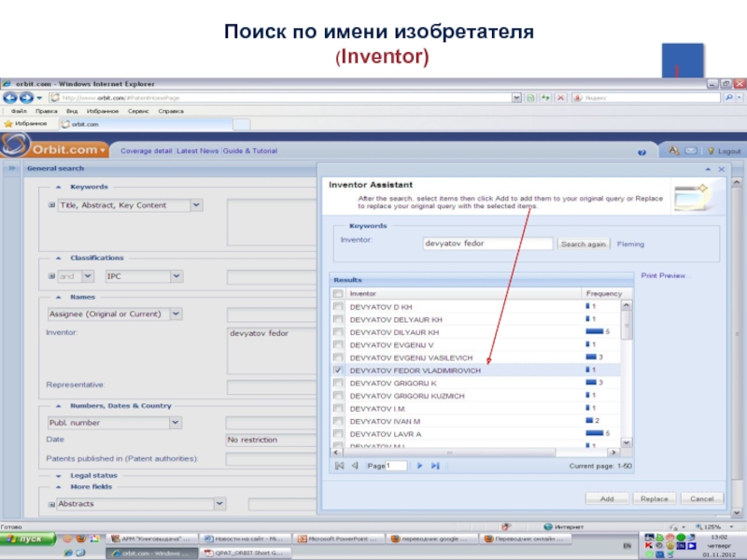The width and height of the screenshot is (747, 560).
Task: Click the plus icon beside the Abstracts field
Action: [x=51, y=504]
